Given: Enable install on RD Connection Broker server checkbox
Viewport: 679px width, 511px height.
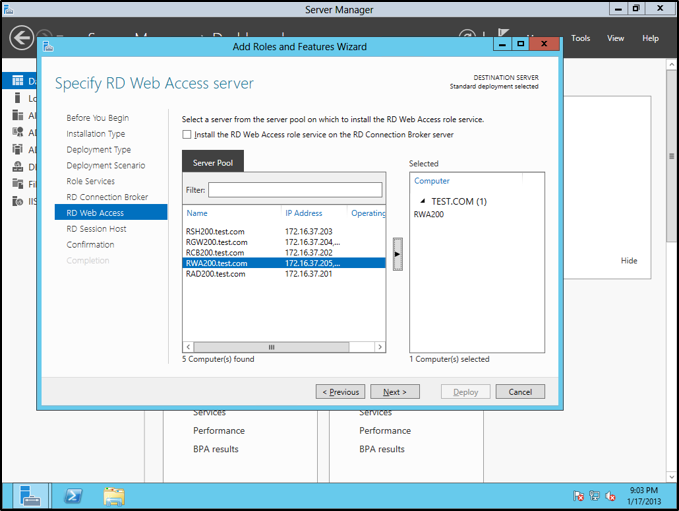Looking at the screenshot, I should (x=187, y=135).
